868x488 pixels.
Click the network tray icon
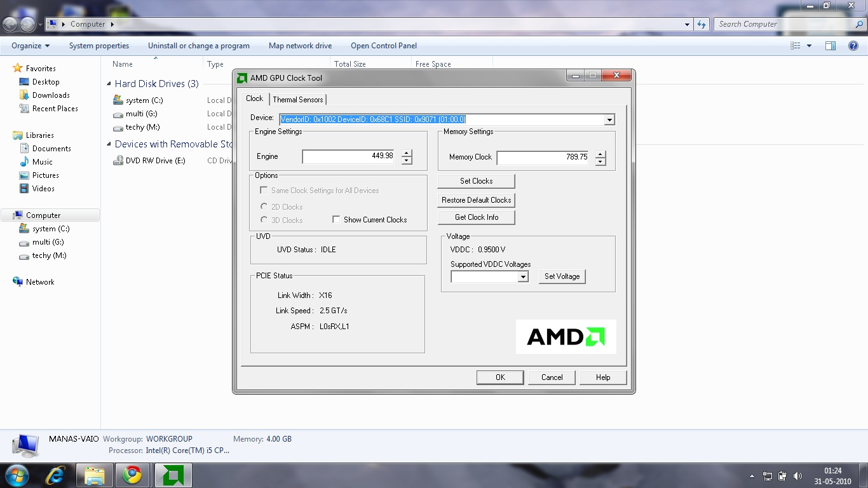pyautogui.click(x=768, y=476)
